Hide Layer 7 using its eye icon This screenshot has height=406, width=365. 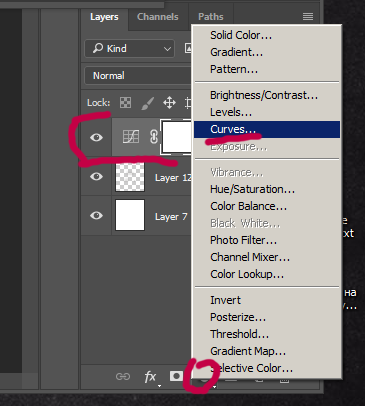[x=96, y=215]
